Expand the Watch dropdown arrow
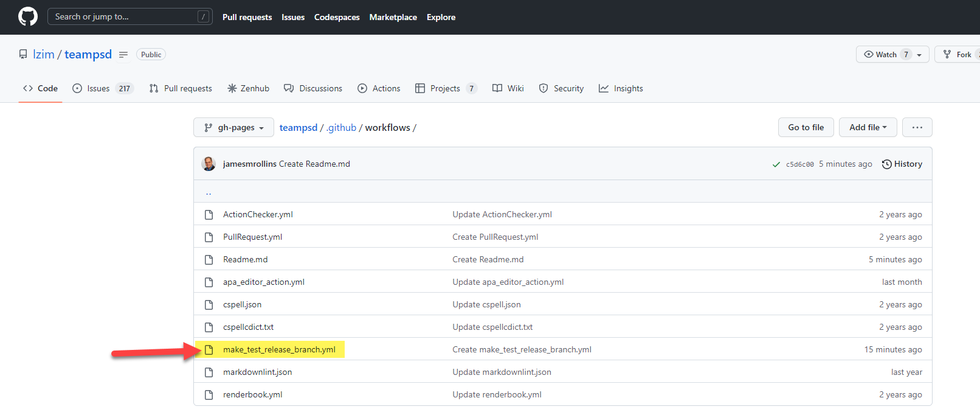Screen dimensions: 980x412 919,55
